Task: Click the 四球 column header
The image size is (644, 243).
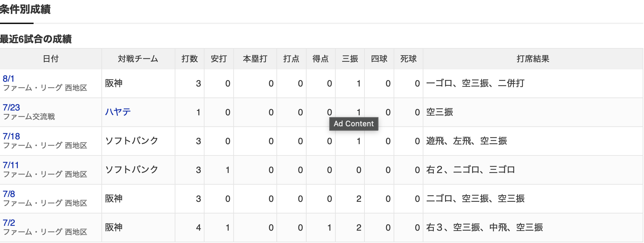Action: click(379, 59)
